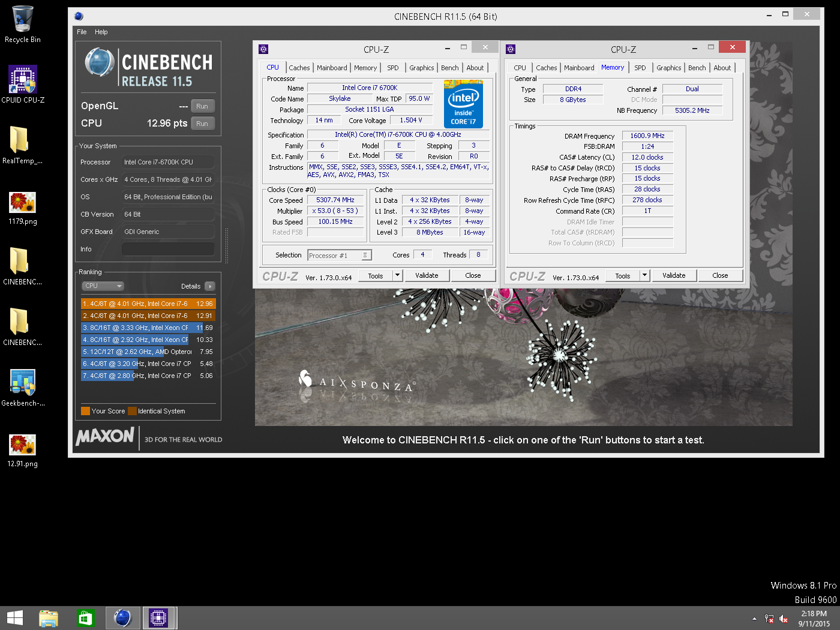The image size is (840, 630).
Task: Open the 1179.png image file
Action: (23, 208)
